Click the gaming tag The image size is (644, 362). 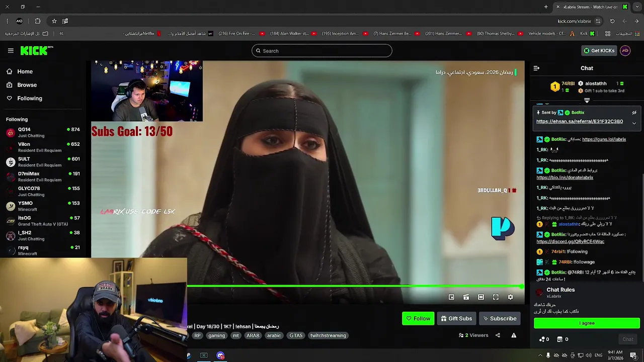click(216, 335)
